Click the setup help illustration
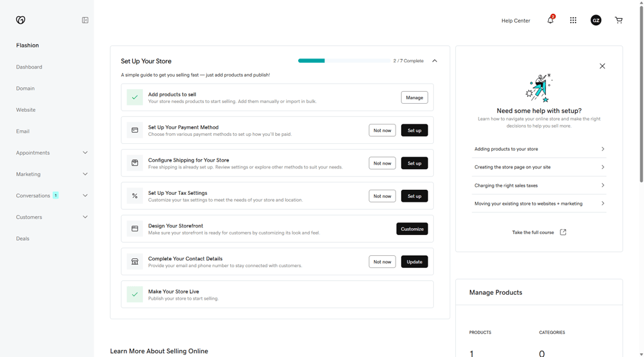 [539, 88]
